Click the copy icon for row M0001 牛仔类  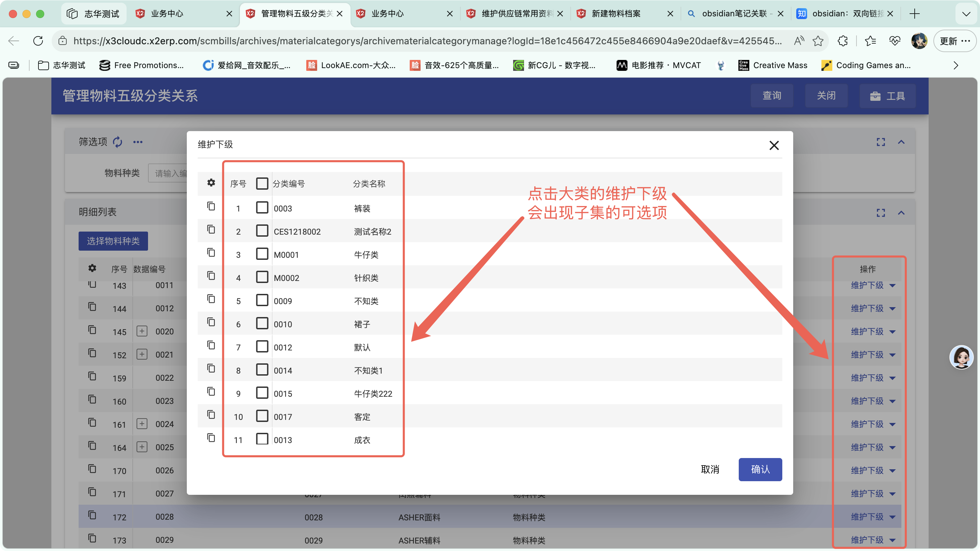(211, 253)
